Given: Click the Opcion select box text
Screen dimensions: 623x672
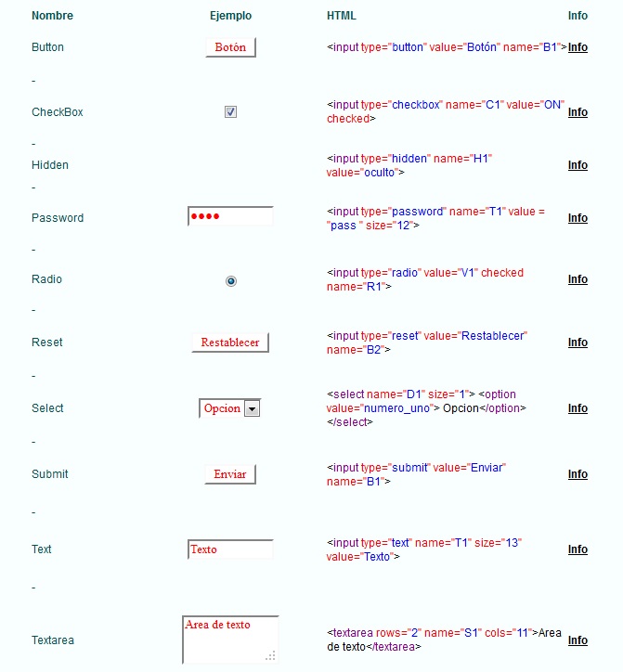Looking at the screenshot, I should (222, 408).
